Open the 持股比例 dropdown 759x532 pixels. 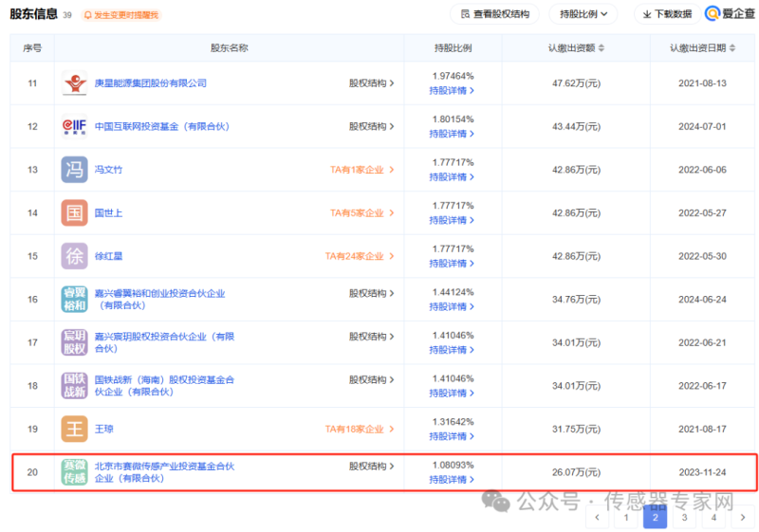[583, 14]
